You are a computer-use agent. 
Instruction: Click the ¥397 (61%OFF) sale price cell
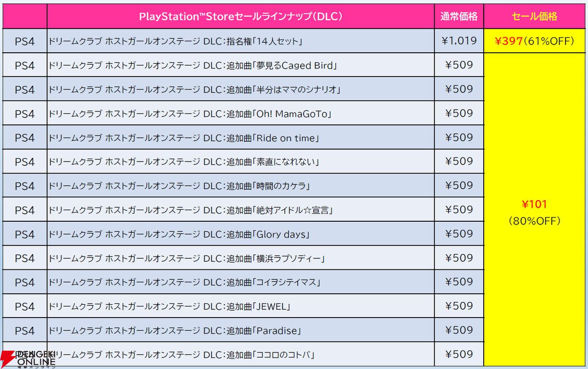534,41
